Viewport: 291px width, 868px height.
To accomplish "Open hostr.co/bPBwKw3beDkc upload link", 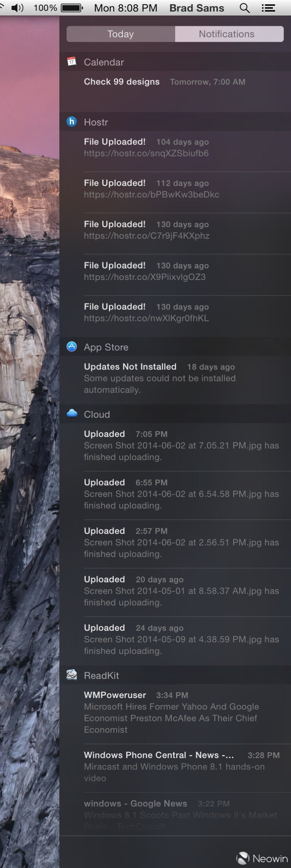I will coord(152,194).
